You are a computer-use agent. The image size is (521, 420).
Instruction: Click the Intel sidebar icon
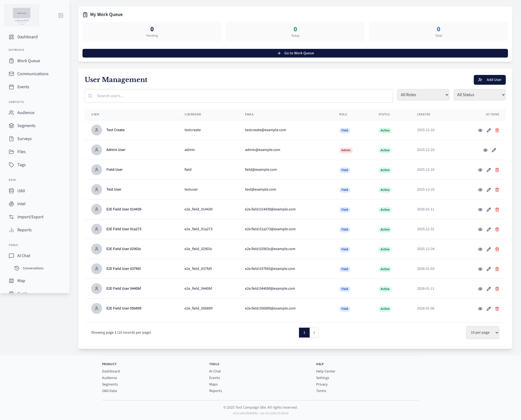tap(11, 204)
